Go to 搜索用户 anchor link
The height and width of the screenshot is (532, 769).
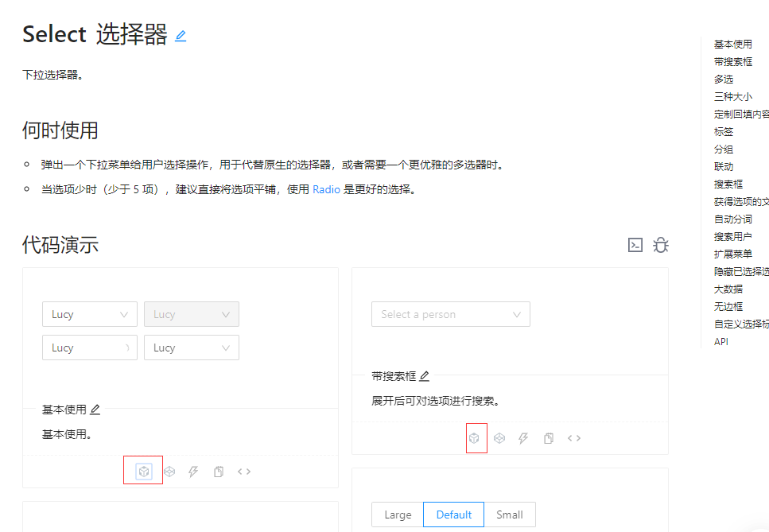coord(732,237)
